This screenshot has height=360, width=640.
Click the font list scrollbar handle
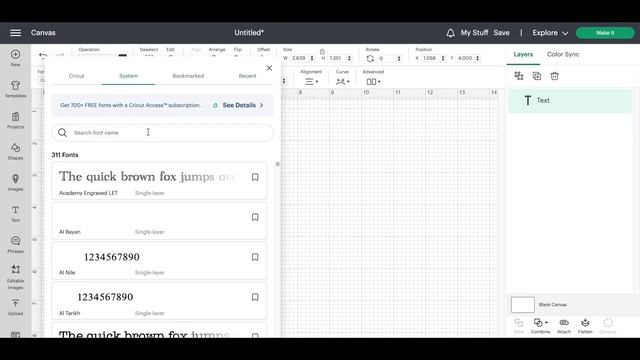[x=278, y=164]
